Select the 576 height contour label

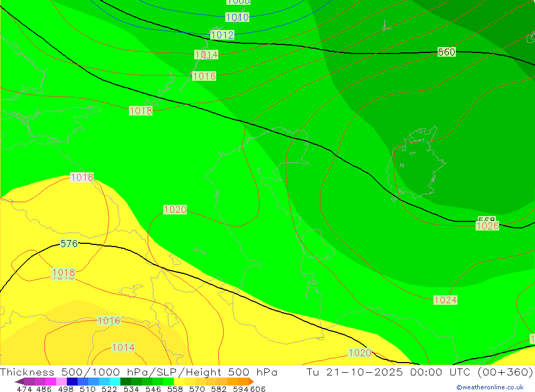(69, 243)
